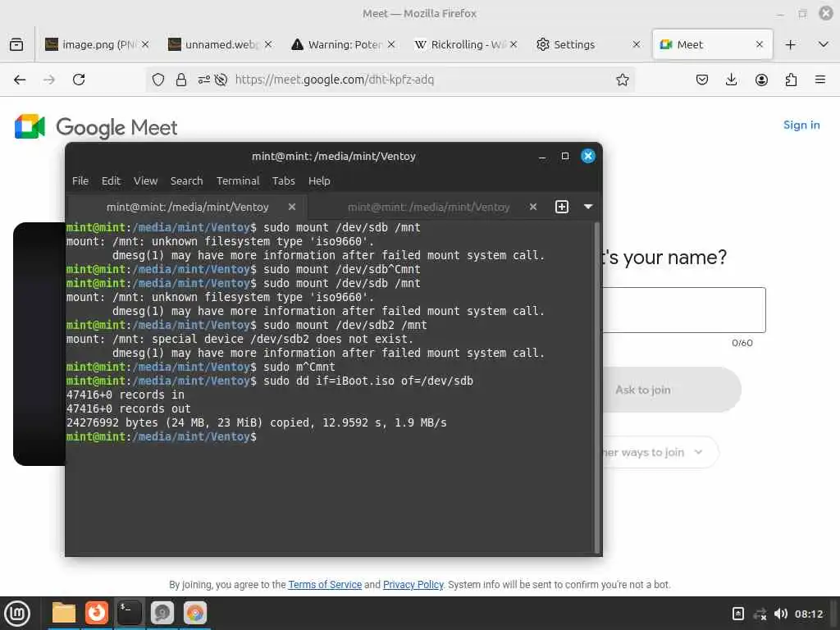The image size is (840, 630).
Task: Open the Files folder in taskbar
Action: point(64,613)
